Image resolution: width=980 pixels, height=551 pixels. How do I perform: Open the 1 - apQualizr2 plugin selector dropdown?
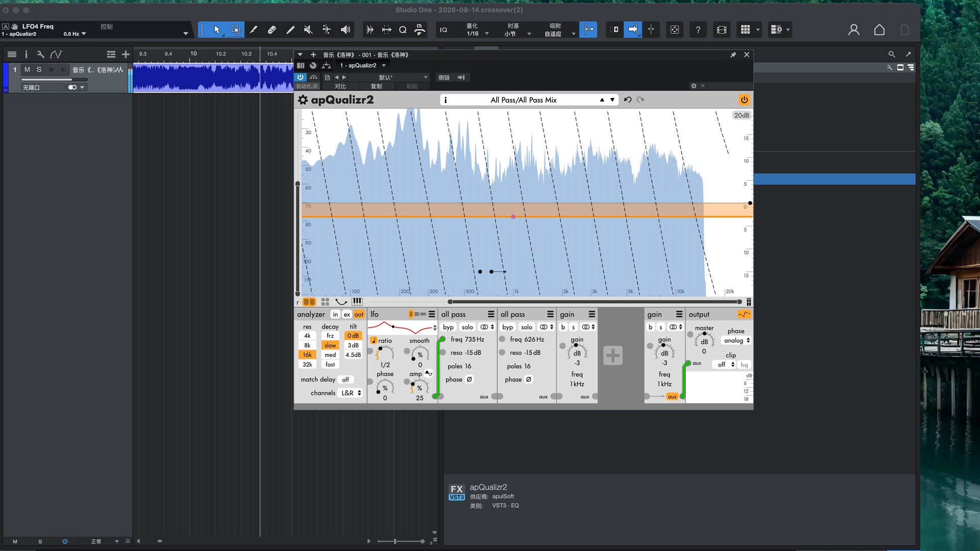click(363, 65)
